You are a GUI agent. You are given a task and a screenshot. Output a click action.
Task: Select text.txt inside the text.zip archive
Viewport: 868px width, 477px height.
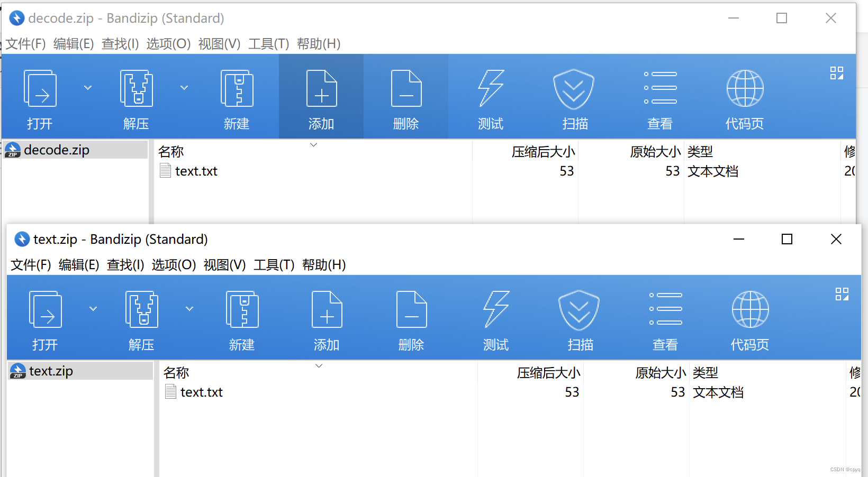(x=201, y=392)
